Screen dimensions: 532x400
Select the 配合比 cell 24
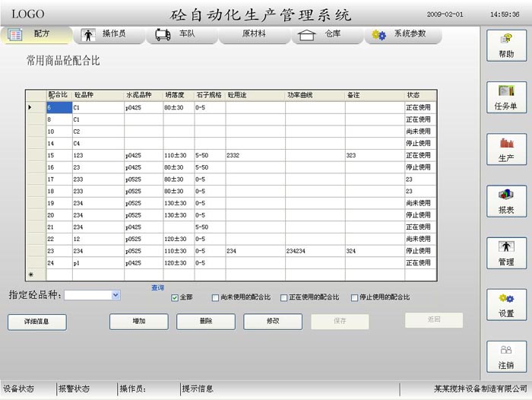point(59,263)
